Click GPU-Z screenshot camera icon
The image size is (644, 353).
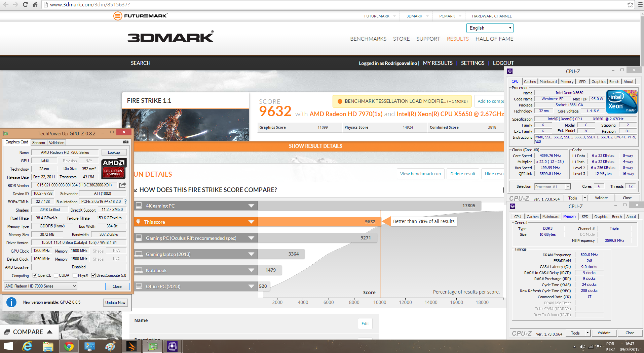pos(126,142)
